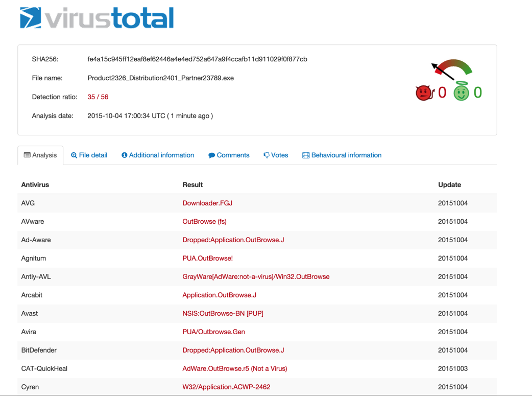This screenshot has height=396, width=532.
Task: Click the BitDefender antivirus name
Action: (39, 350)
